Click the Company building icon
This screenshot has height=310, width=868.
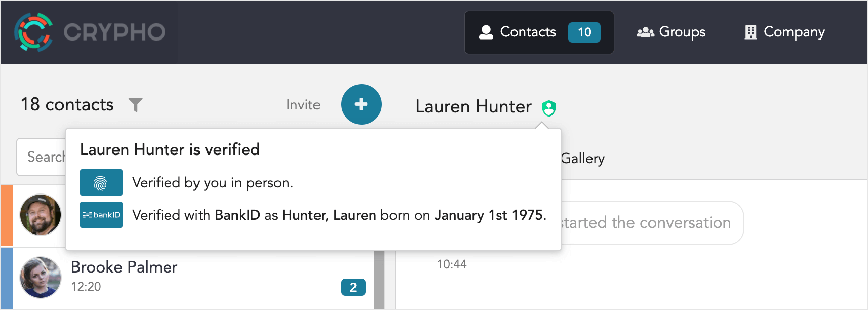pos(751,32)
